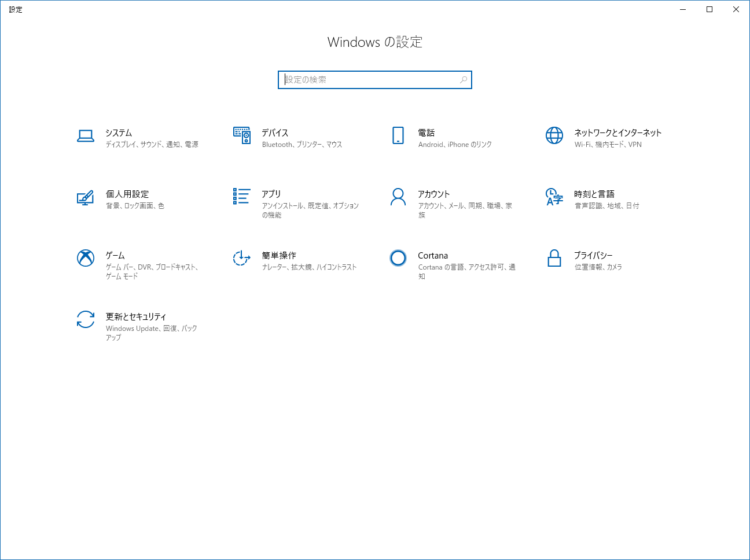Click the アプリ list icon
The image size is (750, 560).
[x=242, y=196]
